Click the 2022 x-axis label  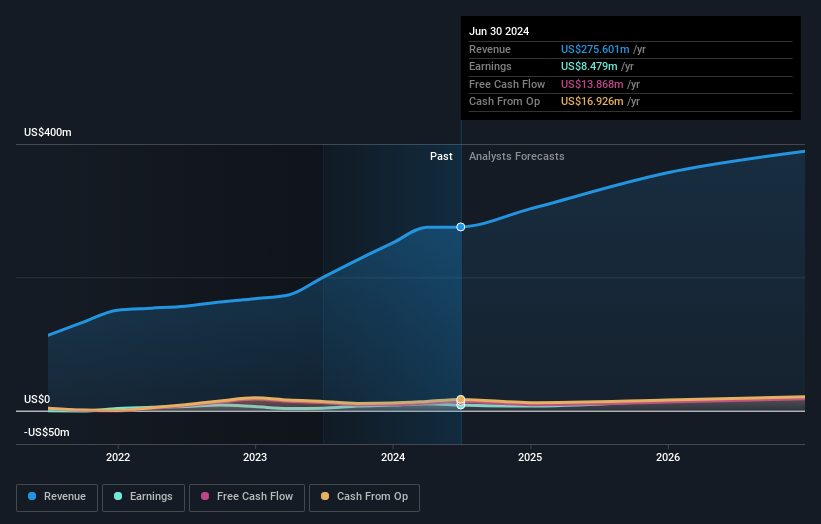pos(118,458)
